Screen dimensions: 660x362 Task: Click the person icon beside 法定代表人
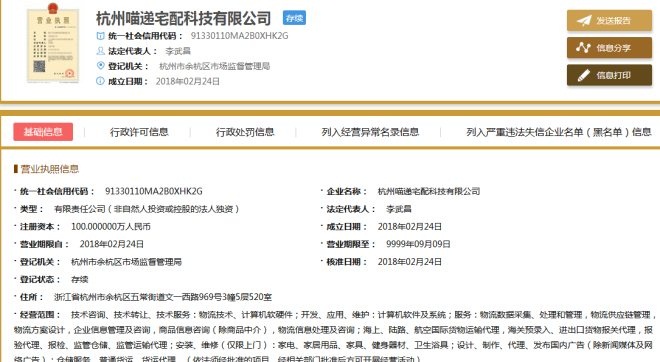point(100,51)
